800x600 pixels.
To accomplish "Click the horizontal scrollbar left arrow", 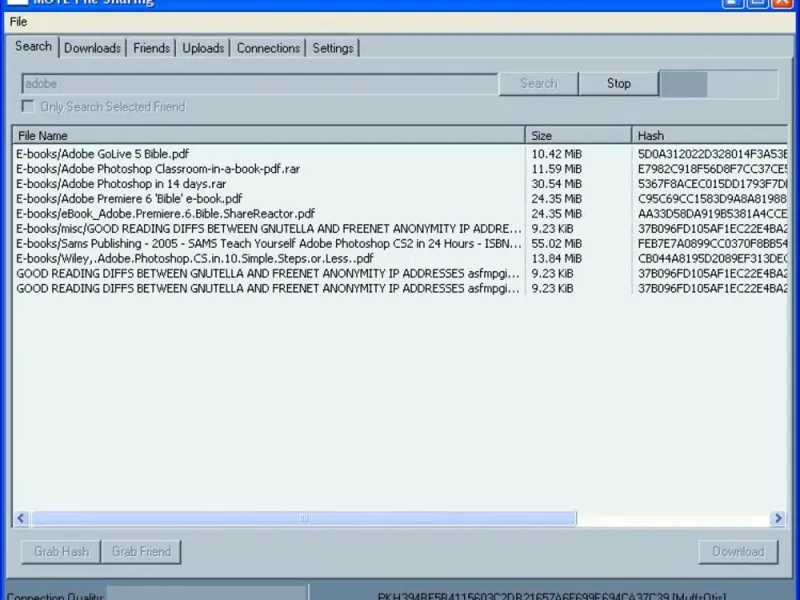I will (x=21, y=518).
